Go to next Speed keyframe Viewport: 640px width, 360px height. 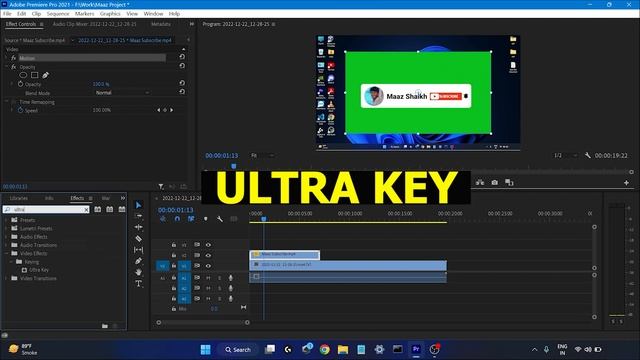pos(171,110)
